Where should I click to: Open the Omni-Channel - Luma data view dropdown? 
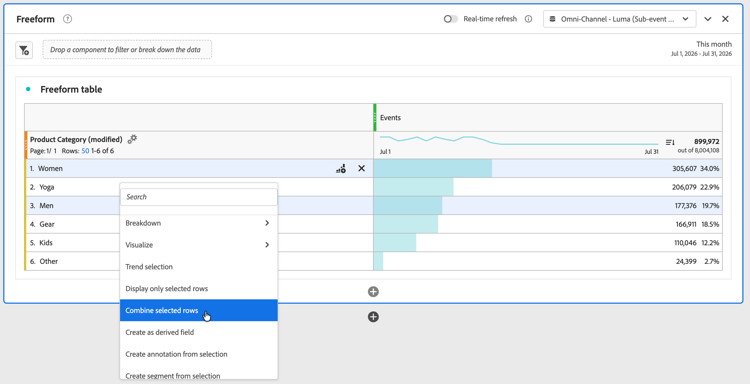619,19
